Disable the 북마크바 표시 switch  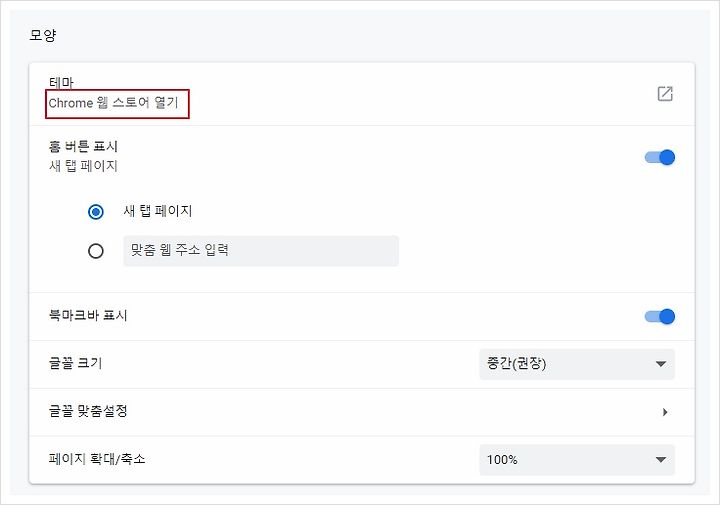point(660,316)
